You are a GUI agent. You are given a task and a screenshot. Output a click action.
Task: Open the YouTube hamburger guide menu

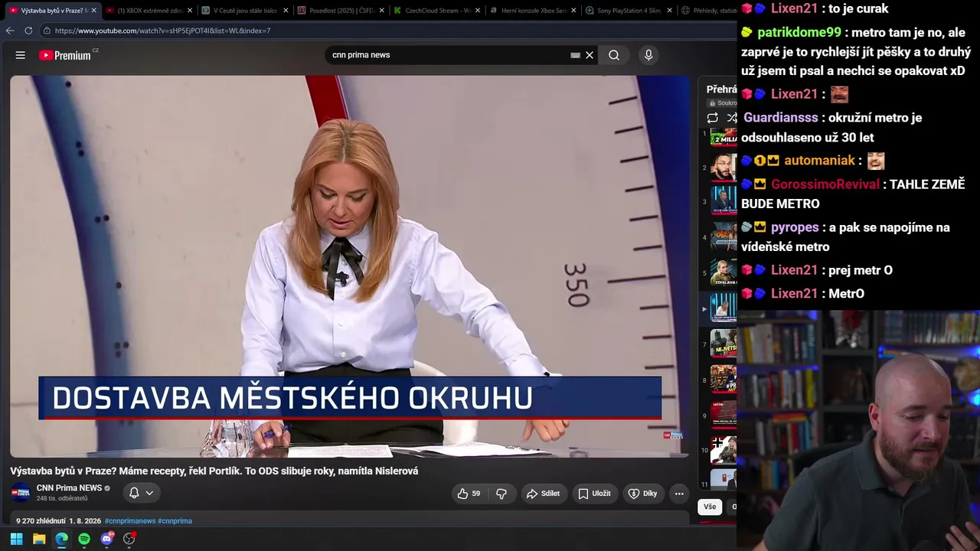[21, 55]
